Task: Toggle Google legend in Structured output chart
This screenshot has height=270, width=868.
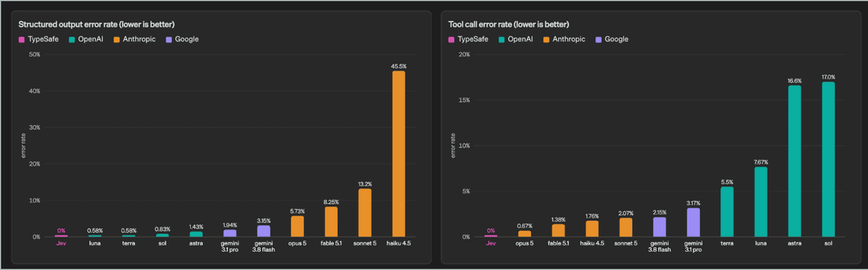Action: pyautogui.click(x=182, y=38)
